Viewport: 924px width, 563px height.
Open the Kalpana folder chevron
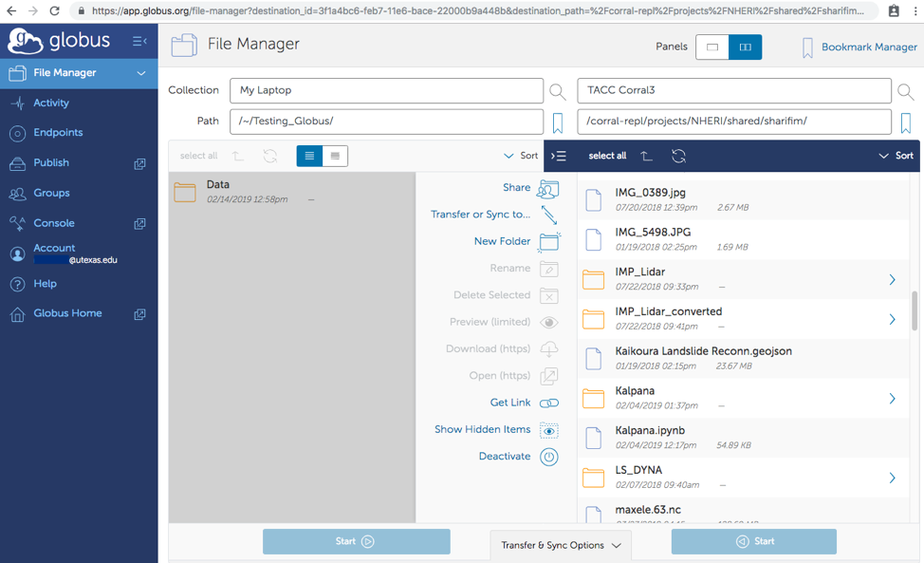tap(892, 399)
